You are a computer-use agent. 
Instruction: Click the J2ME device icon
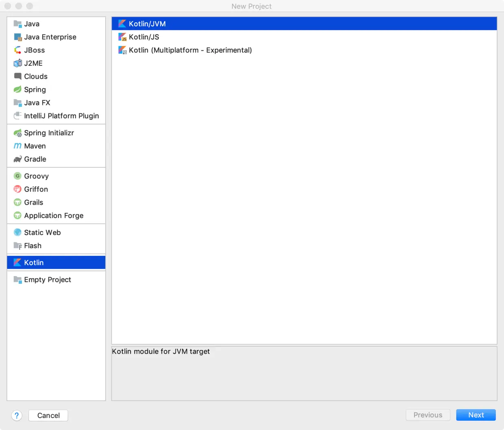pos(17,63)
